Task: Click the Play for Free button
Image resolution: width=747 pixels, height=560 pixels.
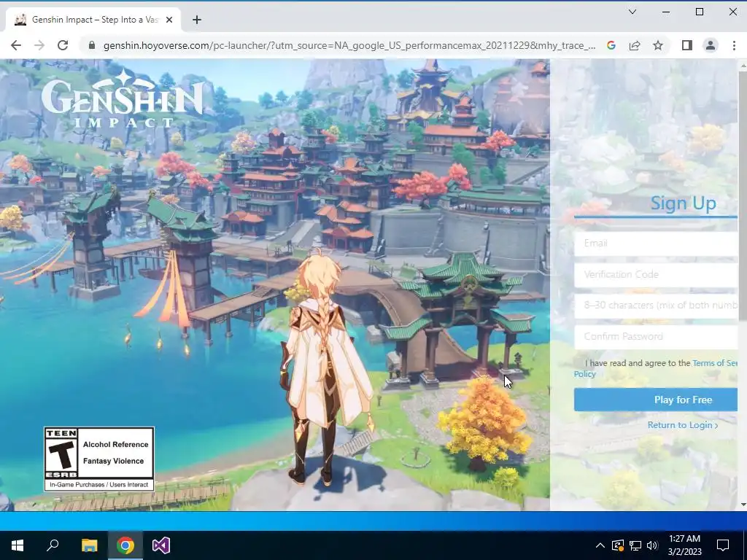Action: point(656,400)
